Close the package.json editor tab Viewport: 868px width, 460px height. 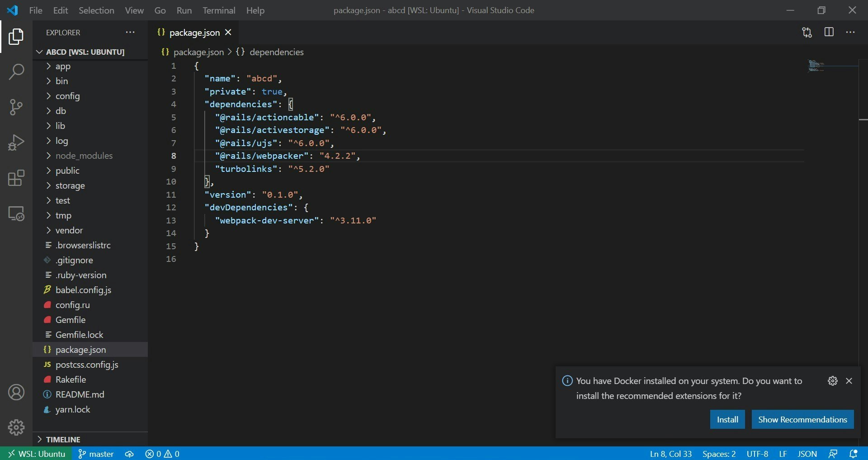coord(228,32)
